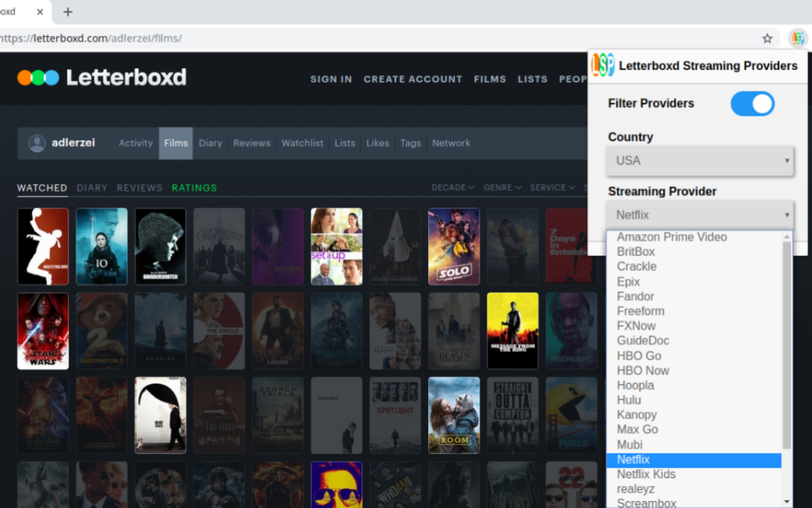Open the green RATINGS sub-tab
The height and width of the screenshot is (508, 812).
(x=194, y=188)
